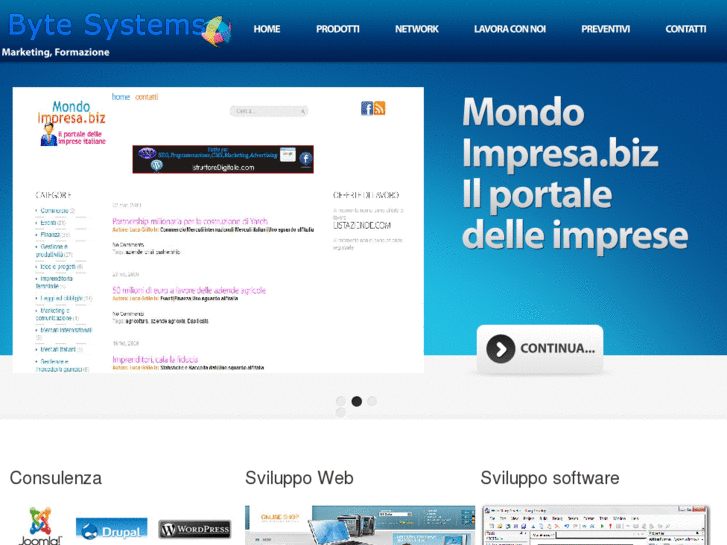Screen dimensions: 727x545
Task: Click the IstruttoreDigitale.com banner
Action: click(223, 159)
